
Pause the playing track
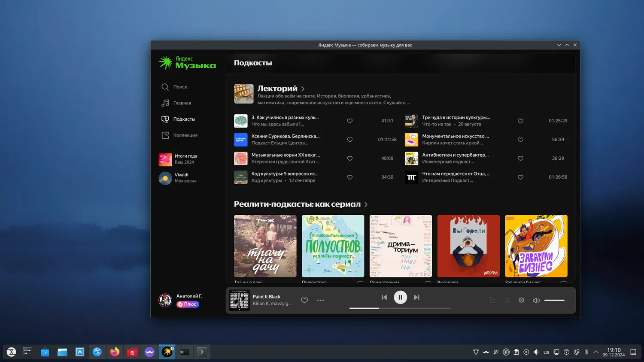pyautogui.click(x=401, y=297)
